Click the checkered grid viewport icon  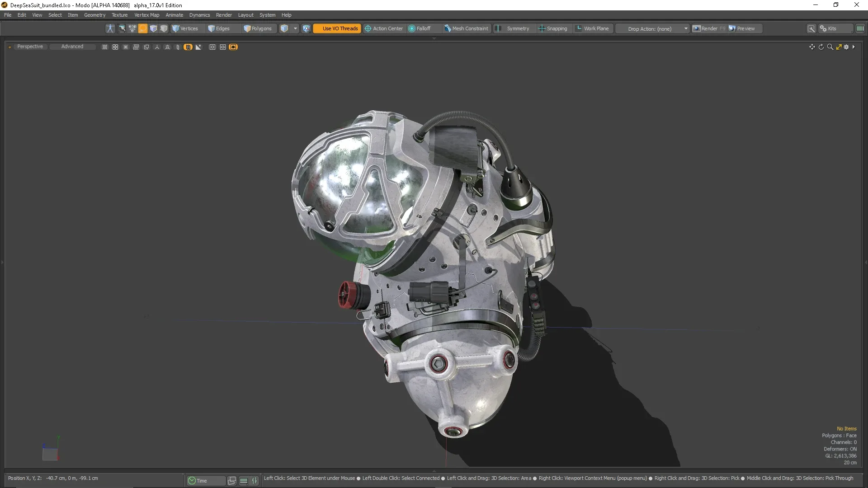point(105,47)
